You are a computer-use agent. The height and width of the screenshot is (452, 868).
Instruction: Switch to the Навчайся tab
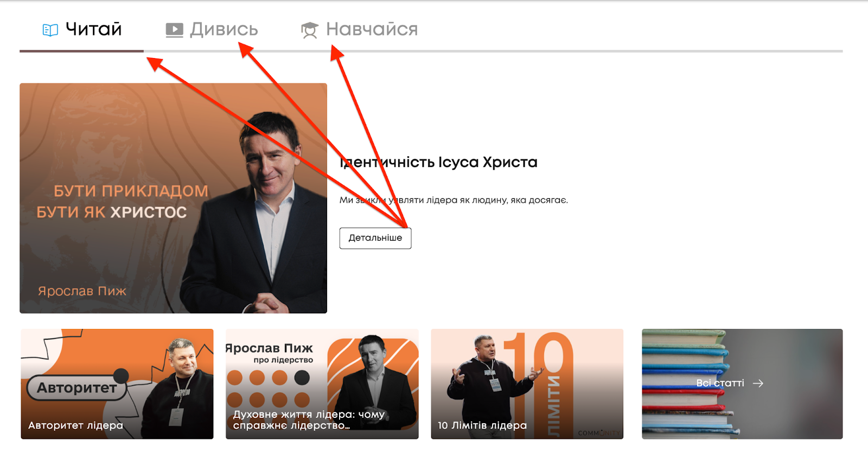point(359,30)
